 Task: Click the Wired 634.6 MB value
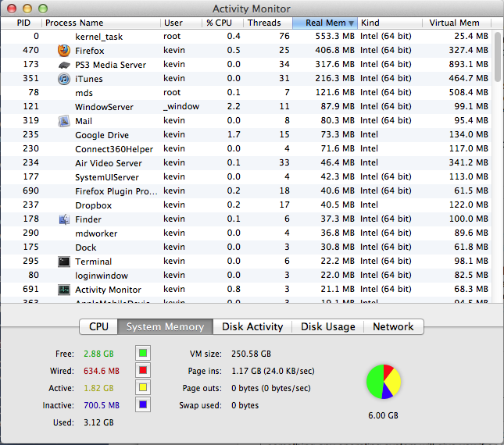tap(102, 371)
